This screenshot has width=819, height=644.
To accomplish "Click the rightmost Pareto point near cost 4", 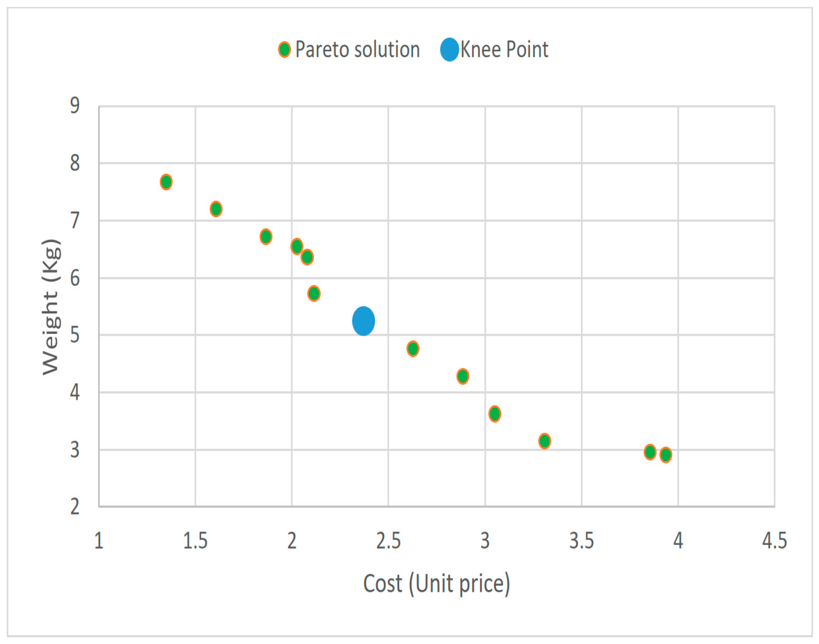I will pos(666,455).
